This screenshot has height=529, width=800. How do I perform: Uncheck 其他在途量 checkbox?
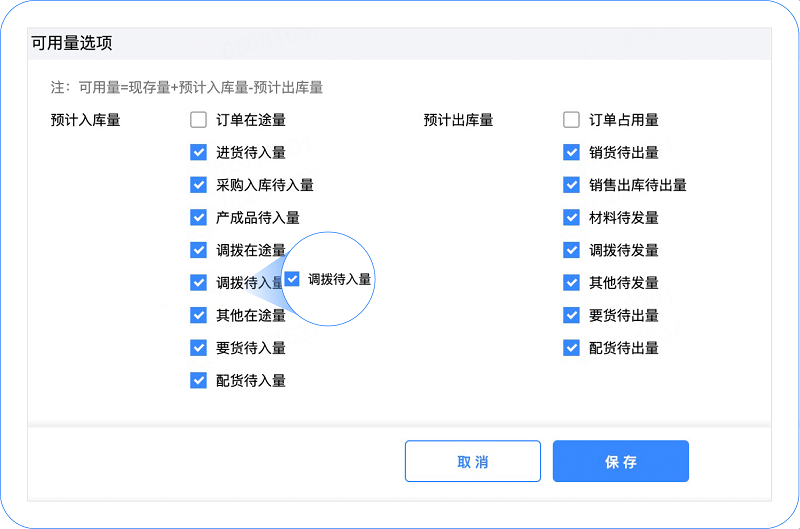[198, 315]
